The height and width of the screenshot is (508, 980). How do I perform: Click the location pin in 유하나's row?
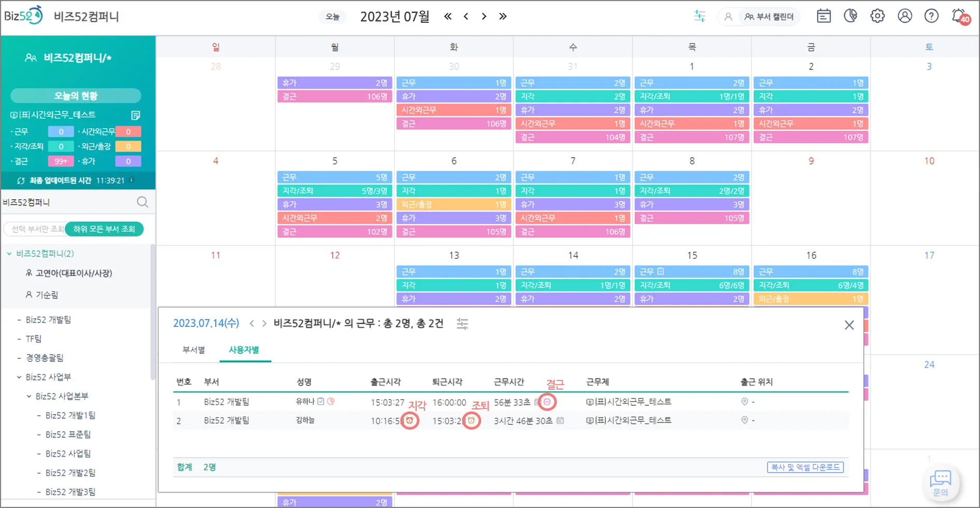[745, 402]
